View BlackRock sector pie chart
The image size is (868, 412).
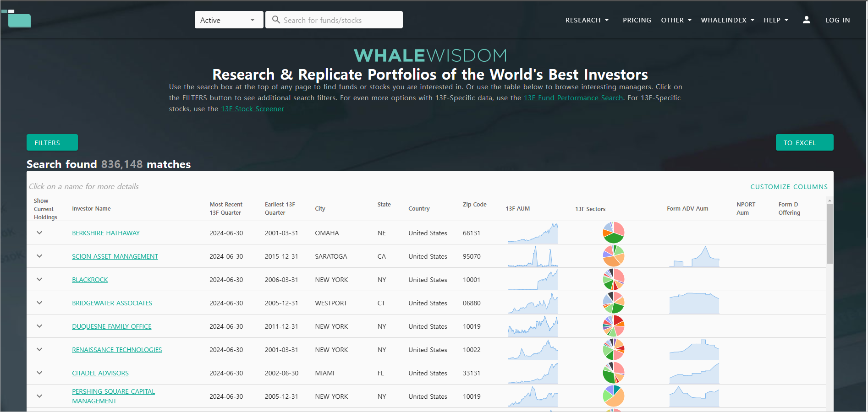click(x=613, y=279)
